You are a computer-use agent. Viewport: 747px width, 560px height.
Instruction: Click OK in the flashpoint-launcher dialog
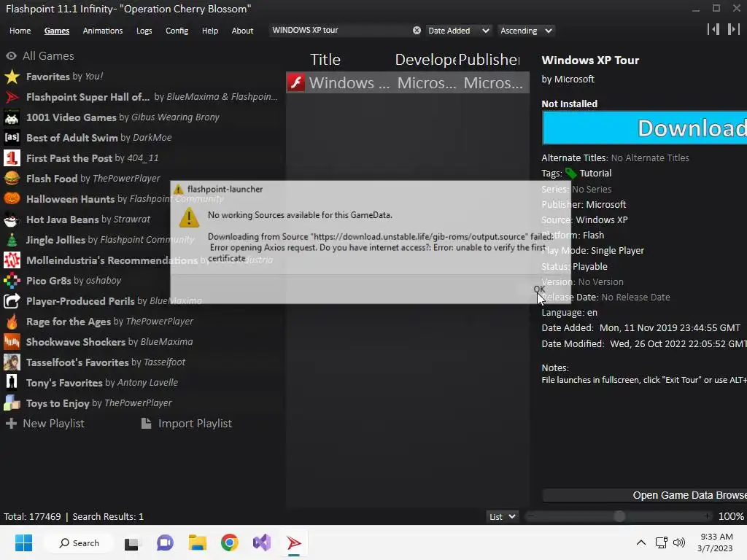(x=539, y=289)
